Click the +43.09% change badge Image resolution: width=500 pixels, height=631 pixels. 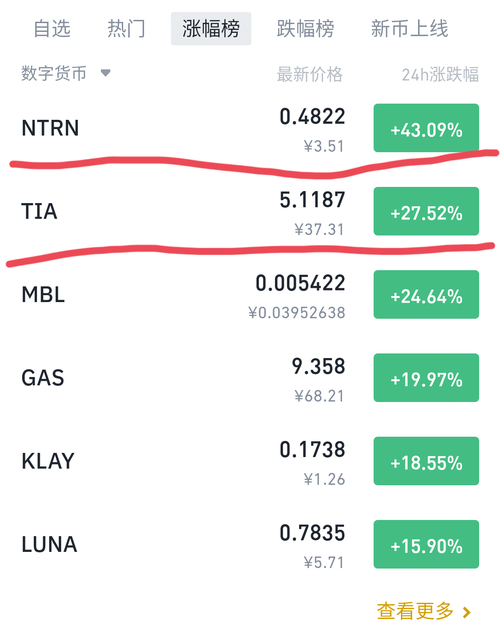426,128
